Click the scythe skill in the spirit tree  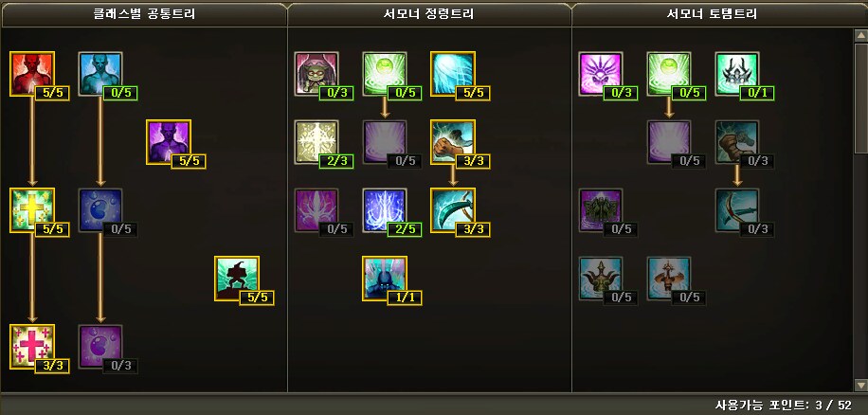(452, 209)
